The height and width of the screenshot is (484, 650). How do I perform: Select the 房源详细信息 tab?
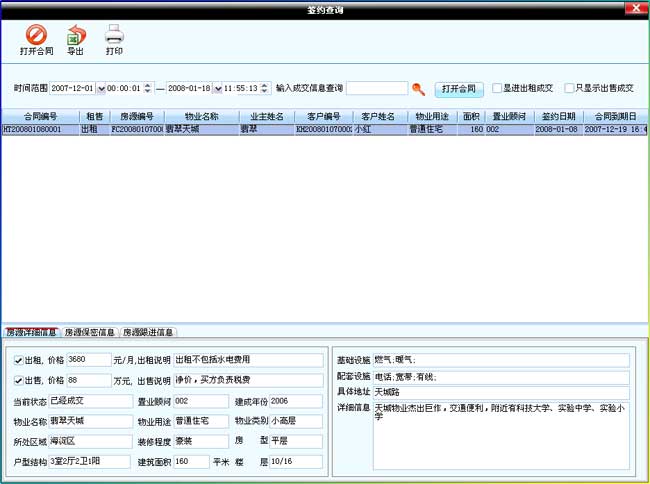[x=31, y=332]
